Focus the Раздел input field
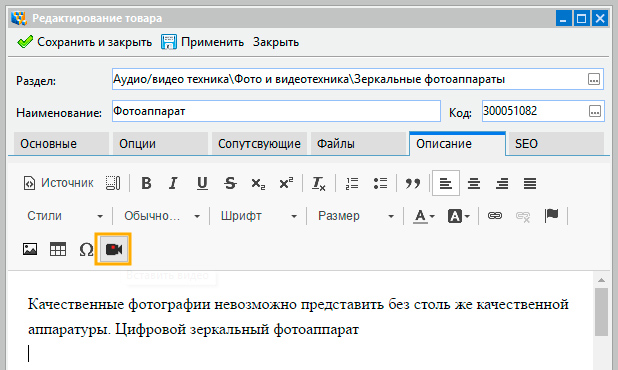The image size is (618, 370). click(357, 79)
